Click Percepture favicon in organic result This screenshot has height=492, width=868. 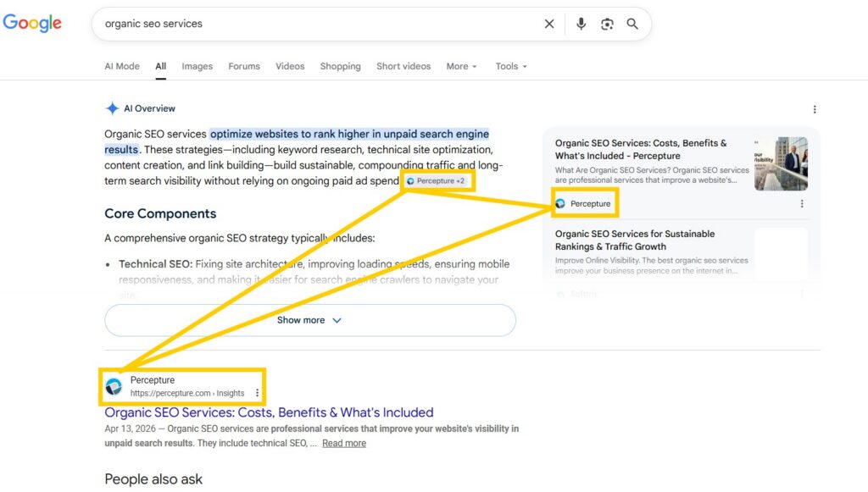pyautogui.click(x=114, y=386)
